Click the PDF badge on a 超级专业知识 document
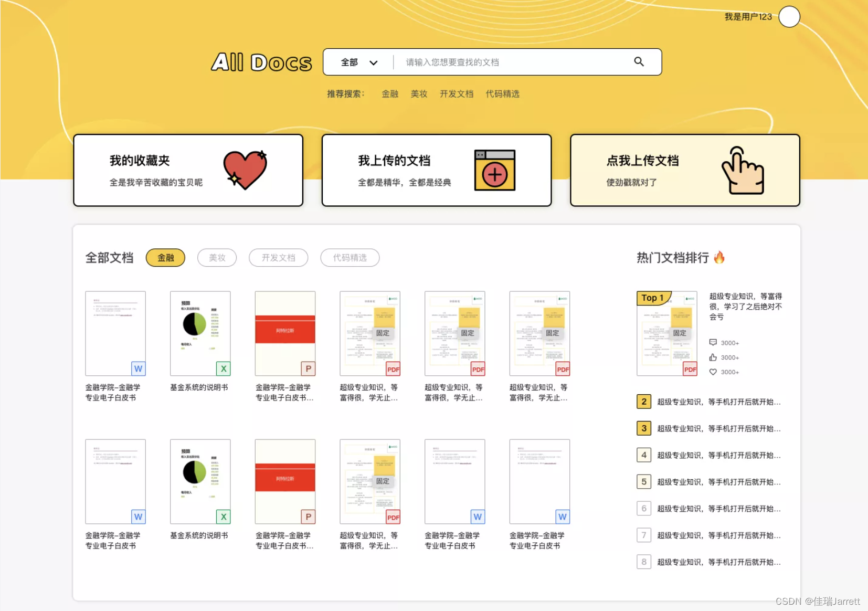The height and width of the screenshot is (611, 868). click(393, 369)
